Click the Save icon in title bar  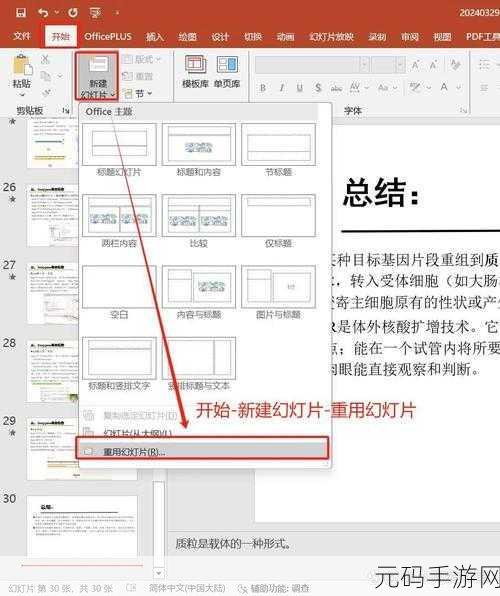pos(21,13)
